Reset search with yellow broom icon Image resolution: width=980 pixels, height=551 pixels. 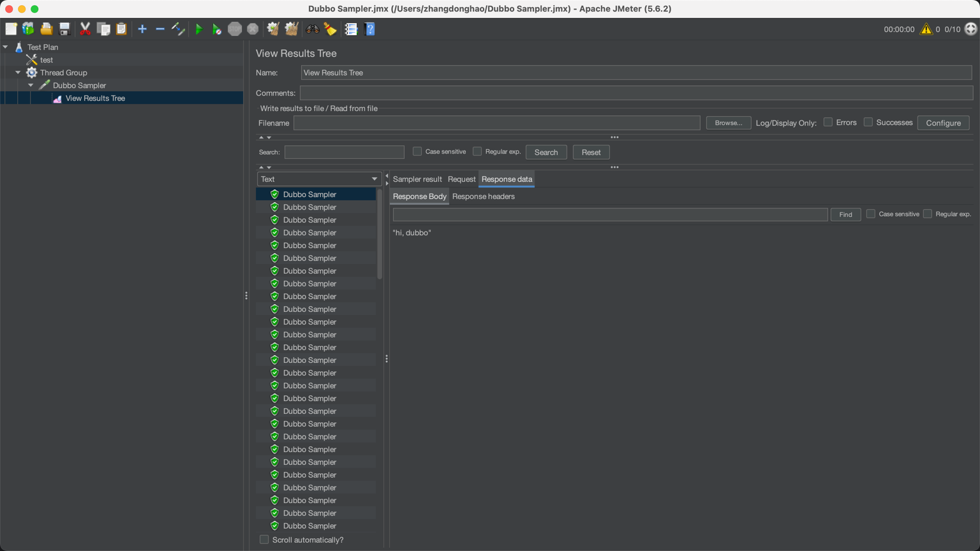point(330,29)
